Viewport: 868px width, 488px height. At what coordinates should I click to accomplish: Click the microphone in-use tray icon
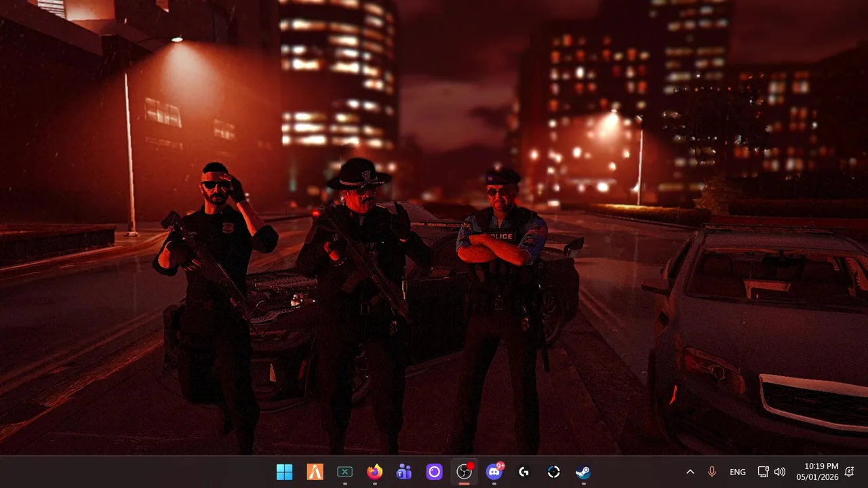click(x=712, y=472)
